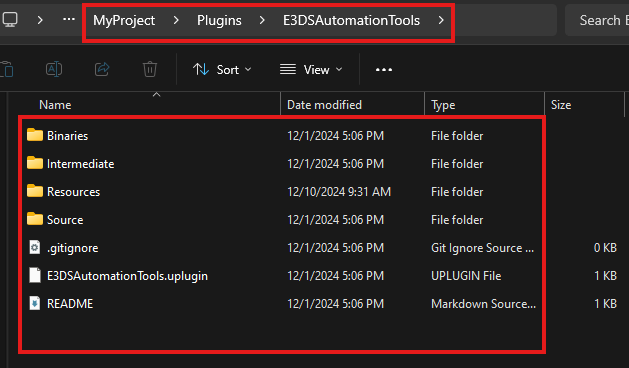The width and height of the screenshot is (629, 368).
Task: Expand chevron after E3DSAutomationTools breadcrumb
Action: tap(441, 20)
